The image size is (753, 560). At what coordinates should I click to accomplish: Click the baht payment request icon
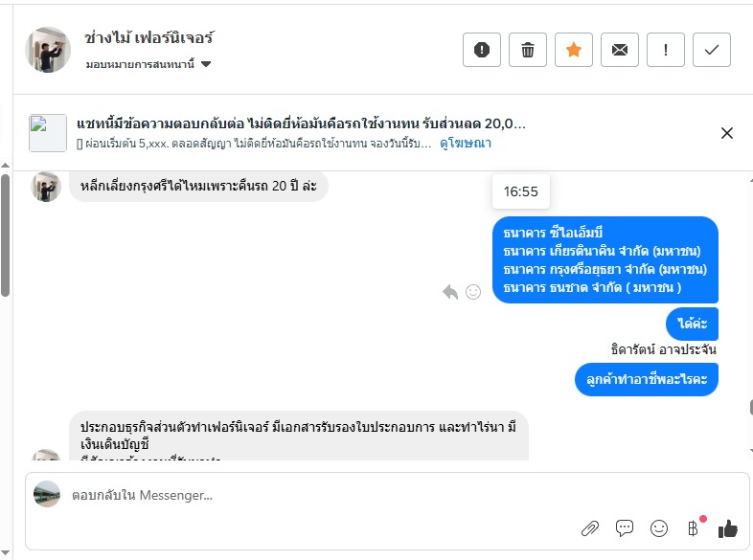point(693,527)
